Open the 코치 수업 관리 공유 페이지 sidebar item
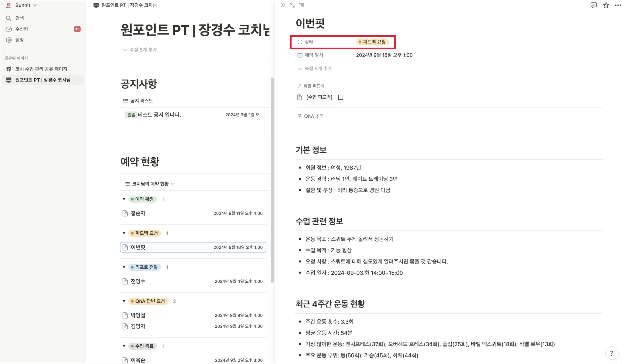 pos(41,69)
